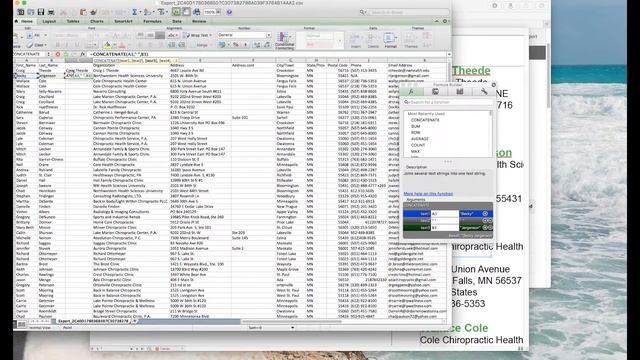Screen dimensions: 640x360
Task: Click the Format cells ribbon icon
Action: click(x=390, y=40)
